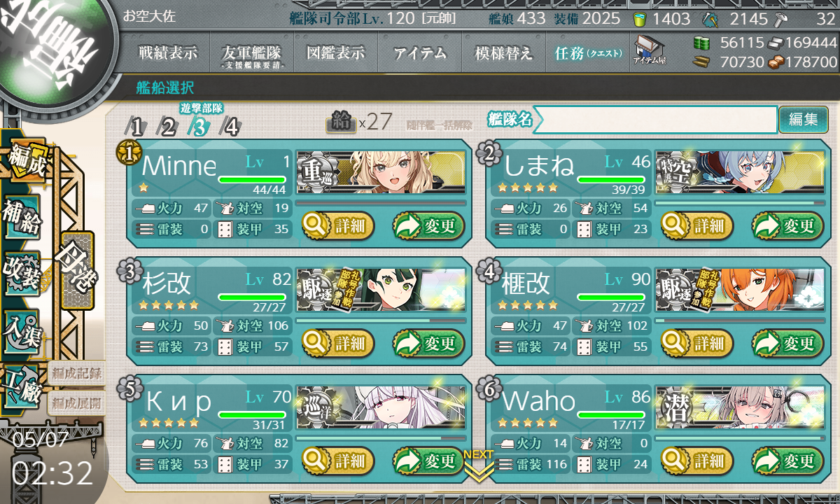View 詳細 details for Minne
The image size is (840, 504).
(x=339, y=226)
